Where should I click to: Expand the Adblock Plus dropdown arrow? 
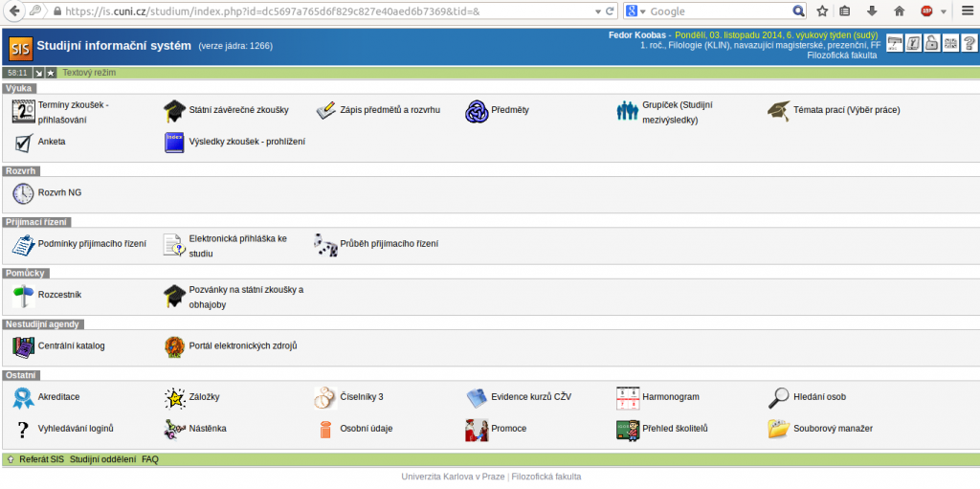point(944,11)
